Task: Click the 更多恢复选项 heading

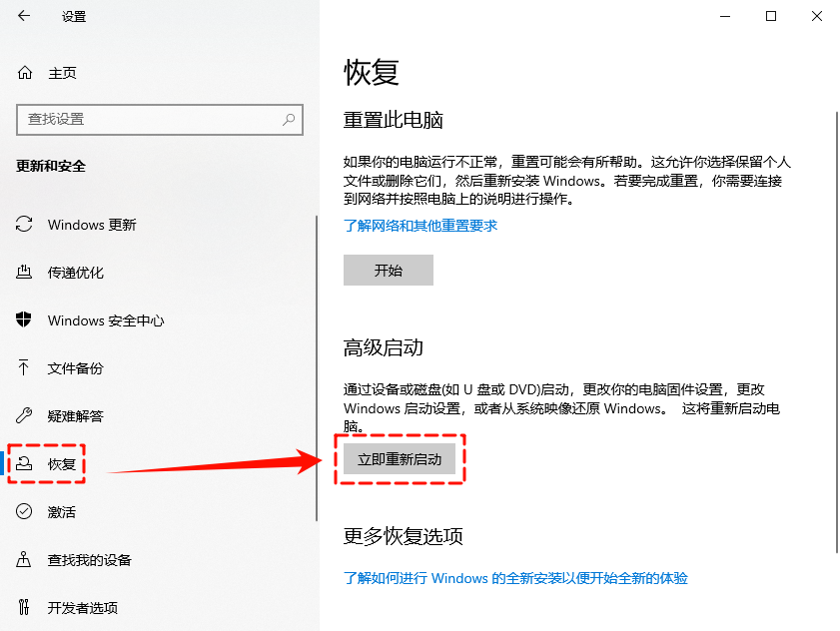Action: (403, 536)
